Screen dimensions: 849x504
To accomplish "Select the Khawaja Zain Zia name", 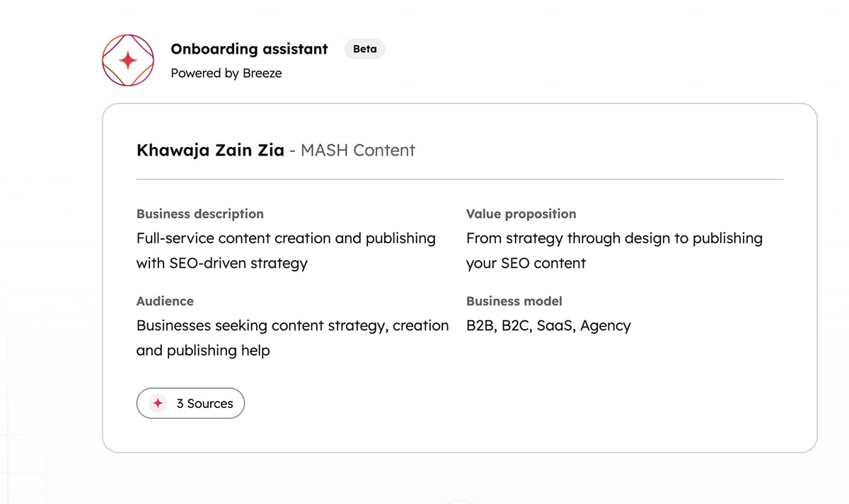I will click(x=210, y=150).
